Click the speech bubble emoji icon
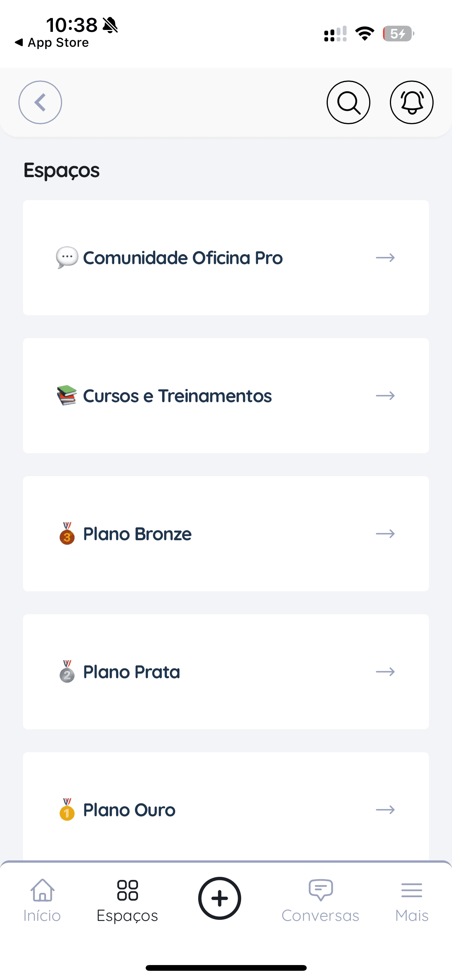 click(x=67, y=257)
